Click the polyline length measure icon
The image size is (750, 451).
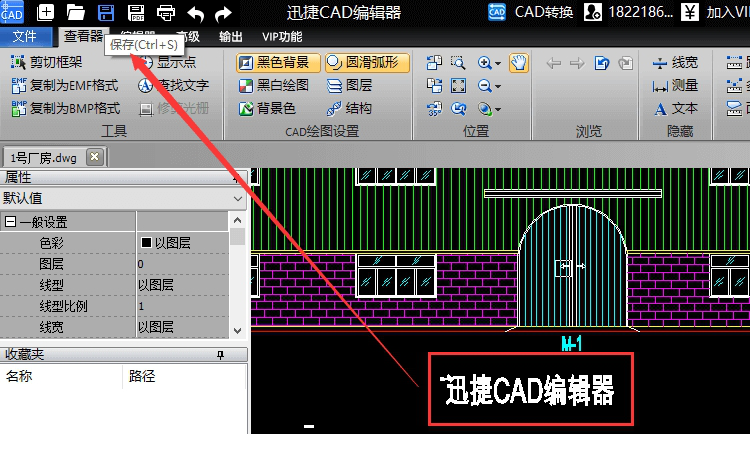[734, 86]
